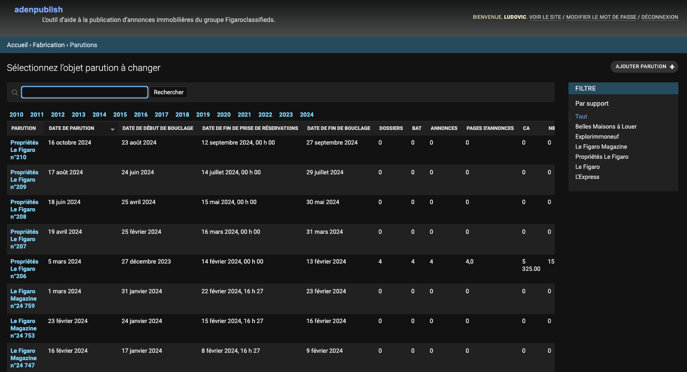Select Tout in support filter
687x372 pixels.
pyautogui.click(x=581, y=117)
